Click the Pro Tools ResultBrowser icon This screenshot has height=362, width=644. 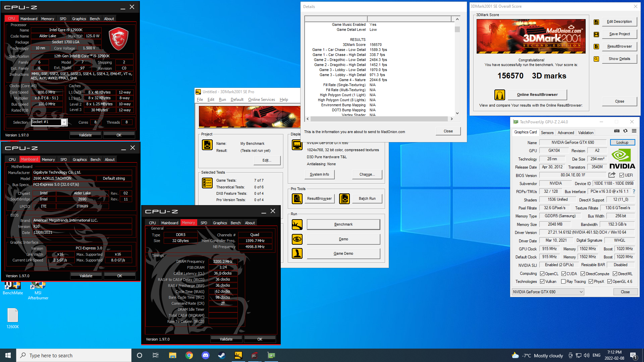(x=297, y=199)
